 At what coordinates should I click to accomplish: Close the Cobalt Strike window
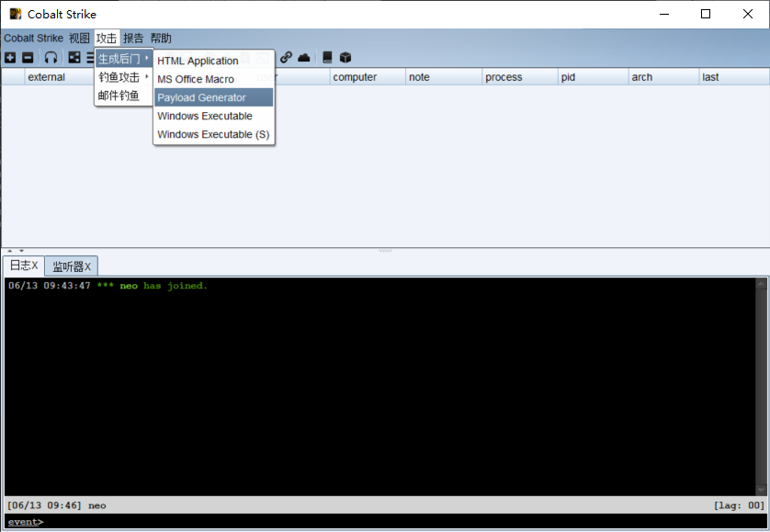[x=747, y=14]
